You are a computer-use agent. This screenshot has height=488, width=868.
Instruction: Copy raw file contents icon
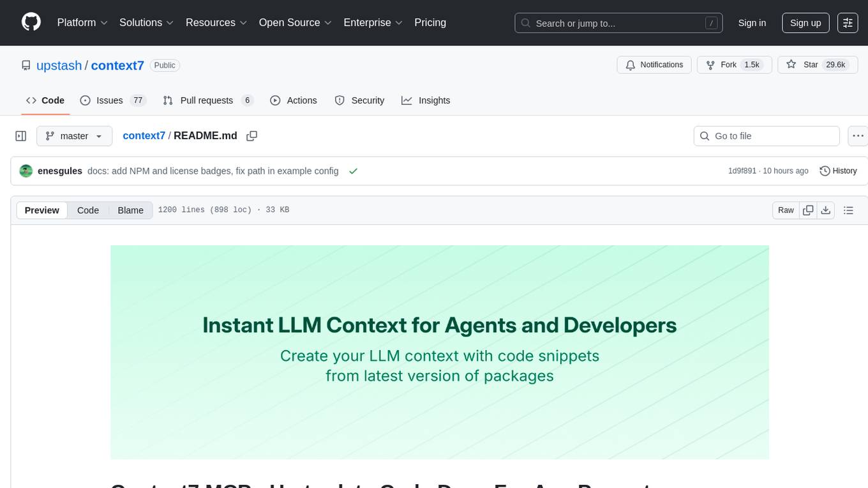pos(808,210)
